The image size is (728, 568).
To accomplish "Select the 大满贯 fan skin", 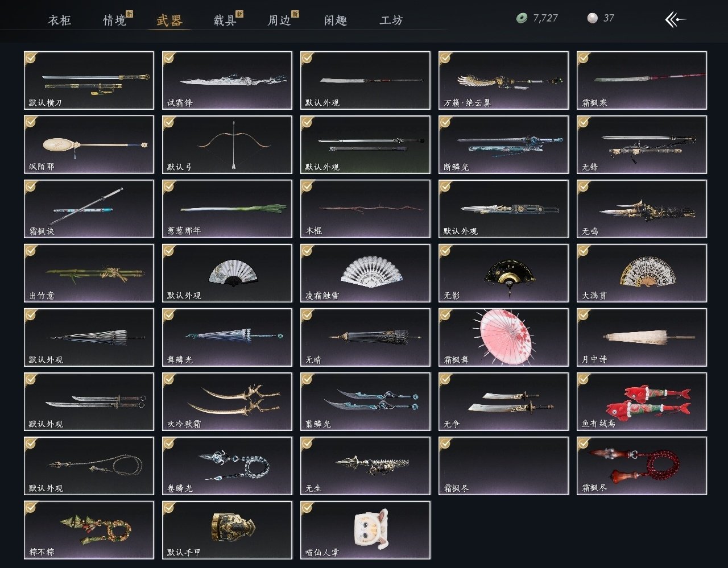I will click(642, 273).
